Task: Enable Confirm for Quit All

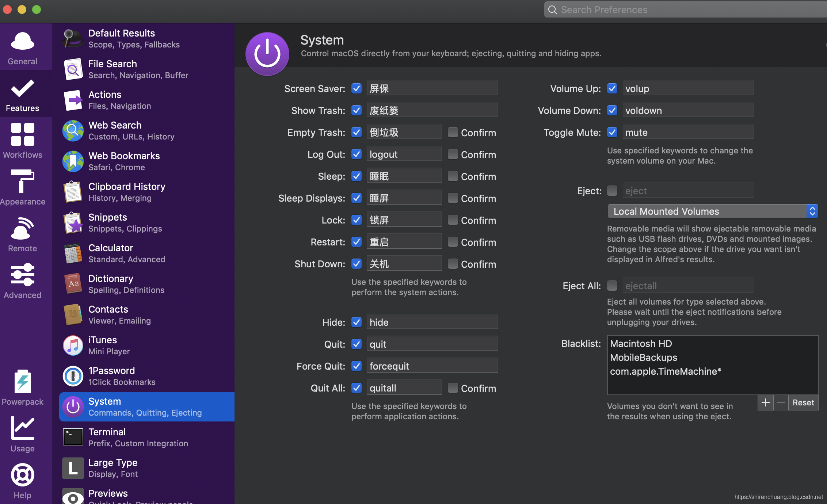Action: click(453, 388)
